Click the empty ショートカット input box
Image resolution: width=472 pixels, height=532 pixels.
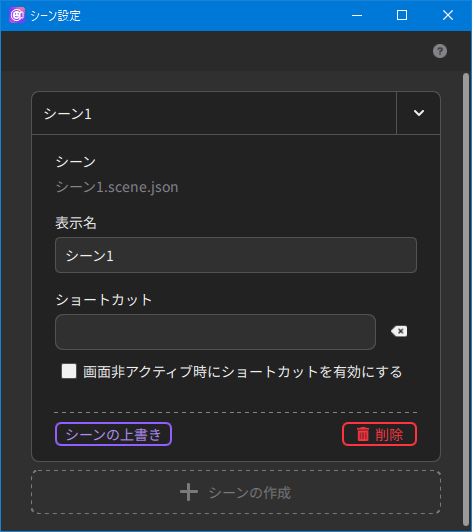point(215,332)
